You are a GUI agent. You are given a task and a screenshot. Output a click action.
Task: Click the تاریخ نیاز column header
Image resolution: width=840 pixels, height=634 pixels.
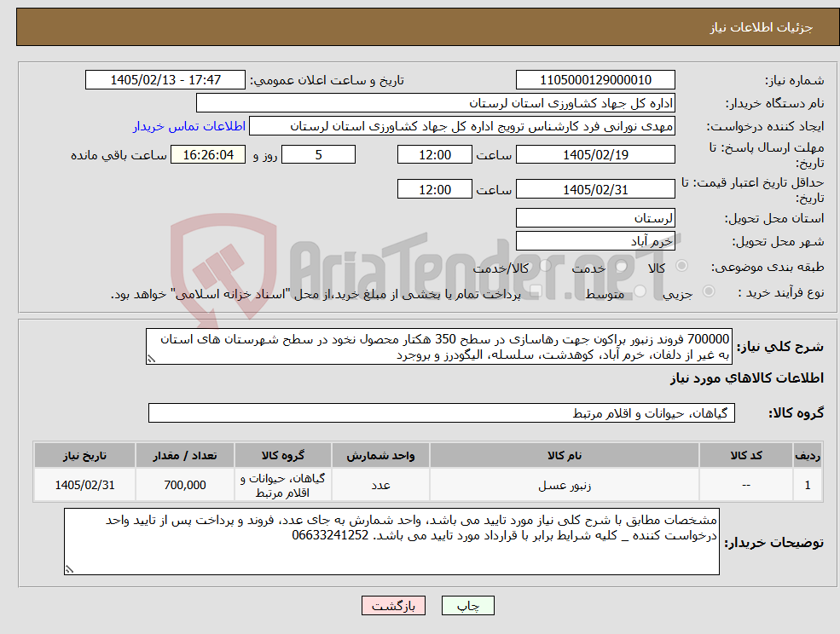pos(84,455)
